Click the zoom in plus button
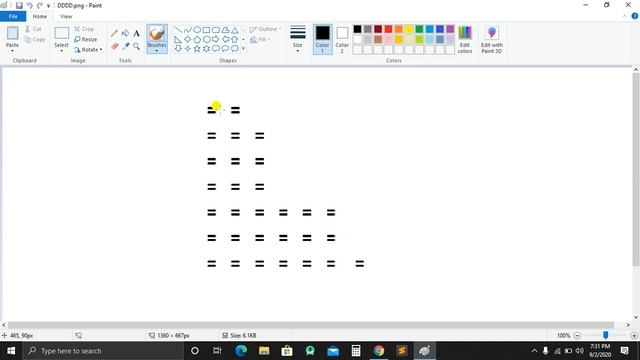The width and height of the screenshot is (640, 360). 634,336
